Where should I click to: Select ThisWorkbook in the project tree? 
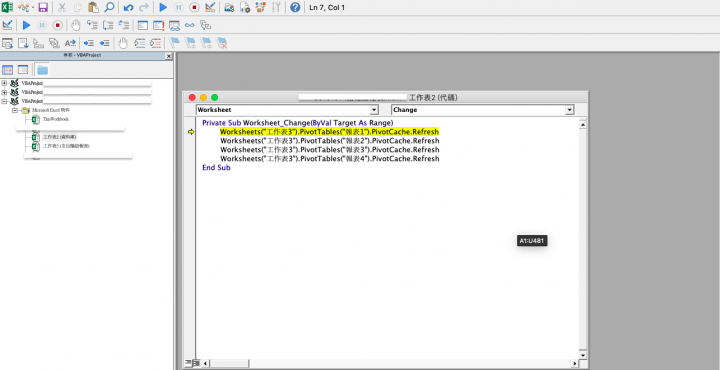click(x=56, y=119)
